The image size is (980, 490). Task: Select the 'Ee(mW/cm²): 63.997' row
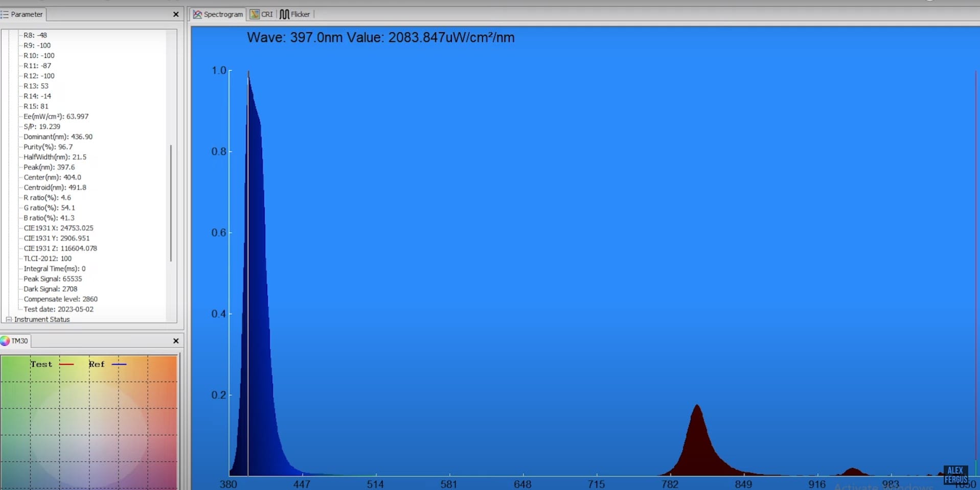pyautogui.click(x=56, y=116)
